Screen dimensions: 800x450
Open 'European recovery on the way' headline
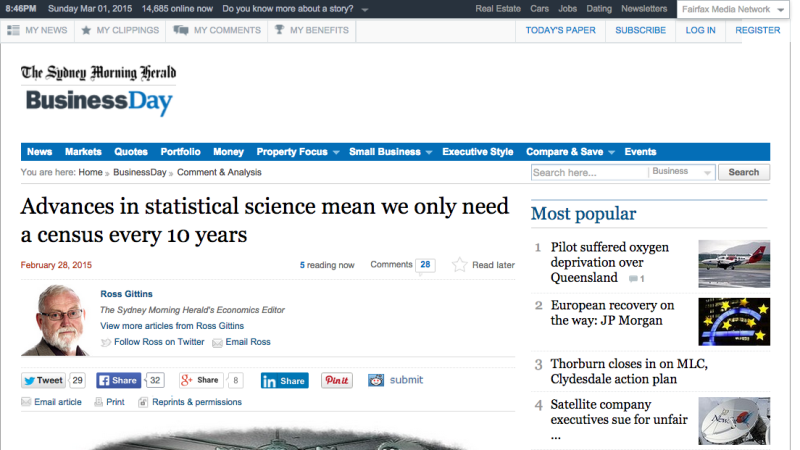pyautogui.click(x=612, y=313)
